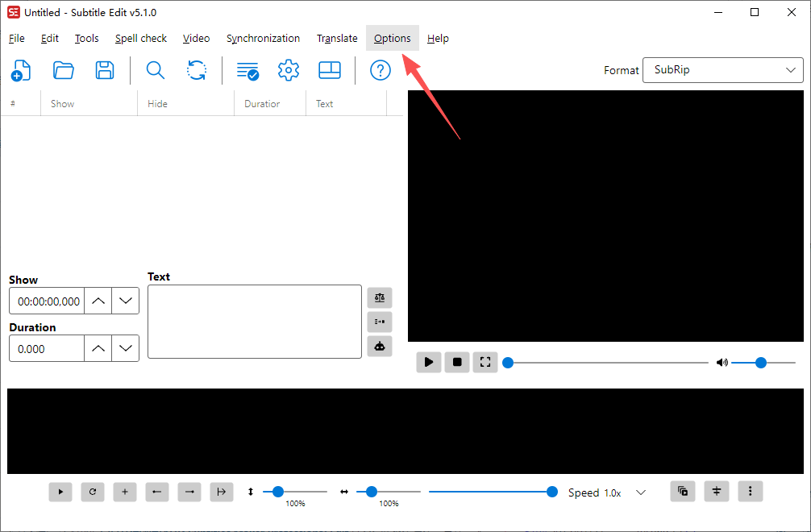Screen dimensions: 811x532
Task: Adjust the playback speed slider
Action: tap(493, 491)
